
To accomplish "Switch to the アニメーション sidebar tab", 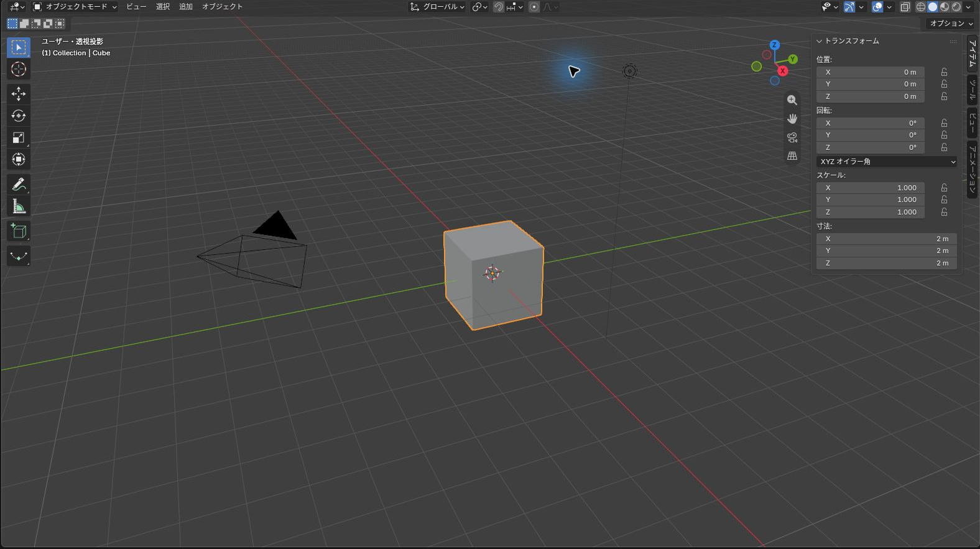I will [973, 170].
